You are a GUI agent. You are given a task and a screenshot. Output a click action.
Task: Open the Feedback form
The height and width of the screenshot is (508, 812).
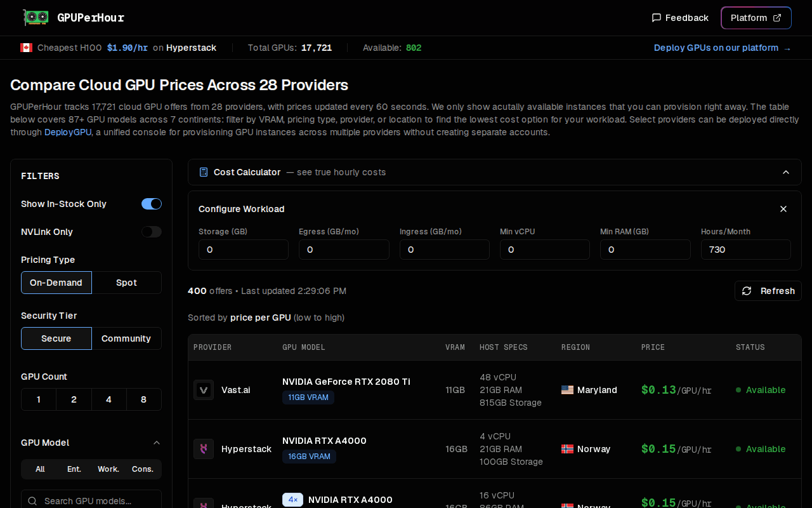pyautogui.click(x=680, y=18)
